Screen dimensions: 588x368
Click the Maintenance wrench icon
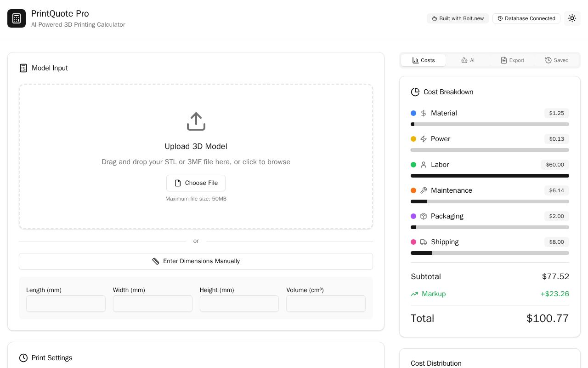tap(424, 190)
